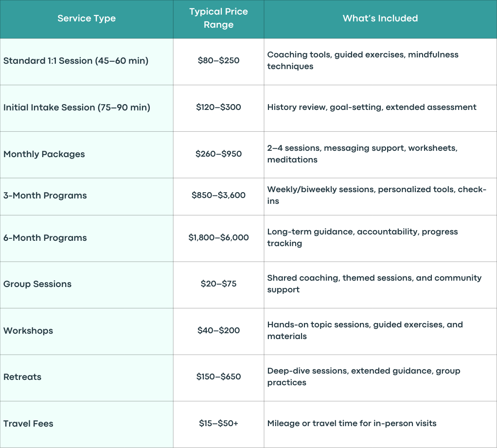497x448 pixels.
Task: Click the $80–$250 price cell
Action: click(x=218, y=60)
